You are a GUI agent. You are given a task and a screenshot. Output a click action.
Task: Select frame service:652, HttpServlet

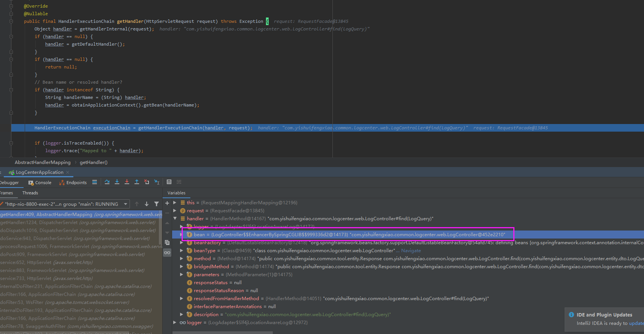point(81,262)
